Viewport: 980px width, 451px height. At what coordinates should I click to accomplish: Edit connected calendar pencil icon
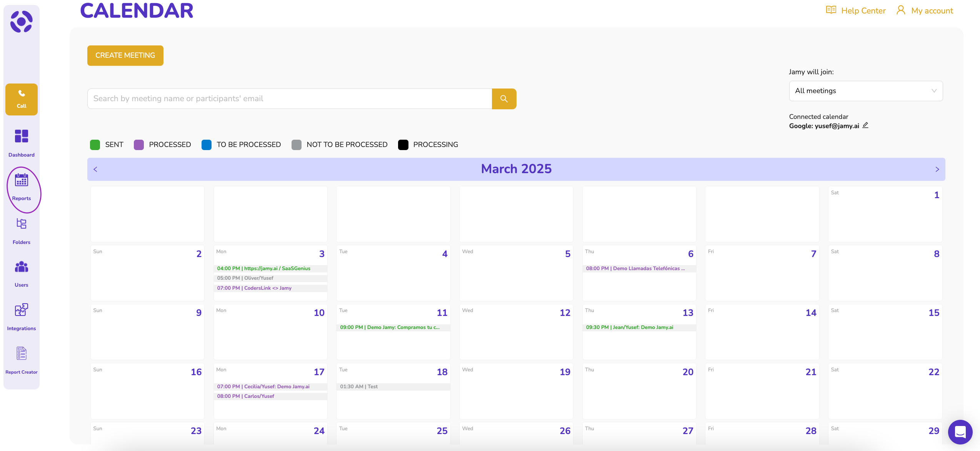(x=865, y=125)
